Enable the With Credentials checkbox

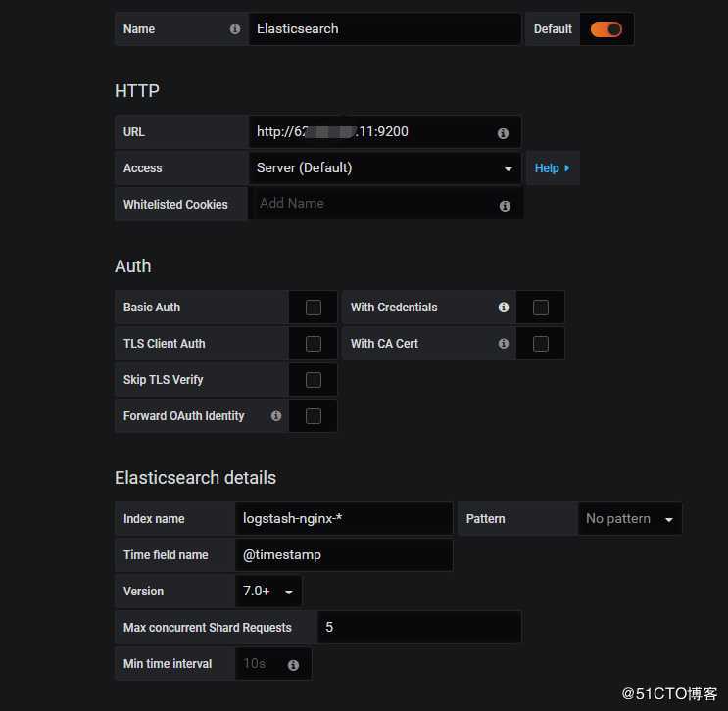541,308
